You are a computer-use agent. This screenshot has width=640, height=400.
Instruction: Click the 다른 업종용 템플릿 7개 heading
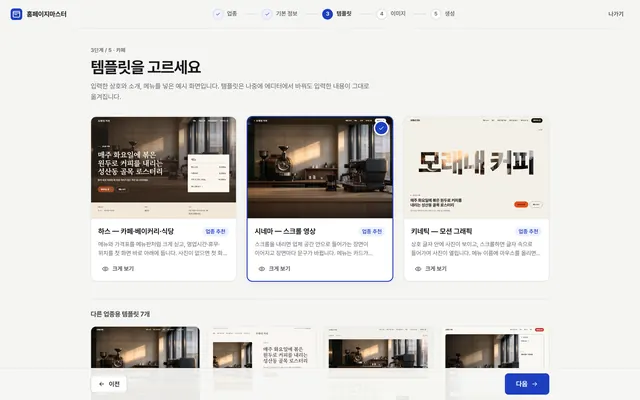point(120,314)
